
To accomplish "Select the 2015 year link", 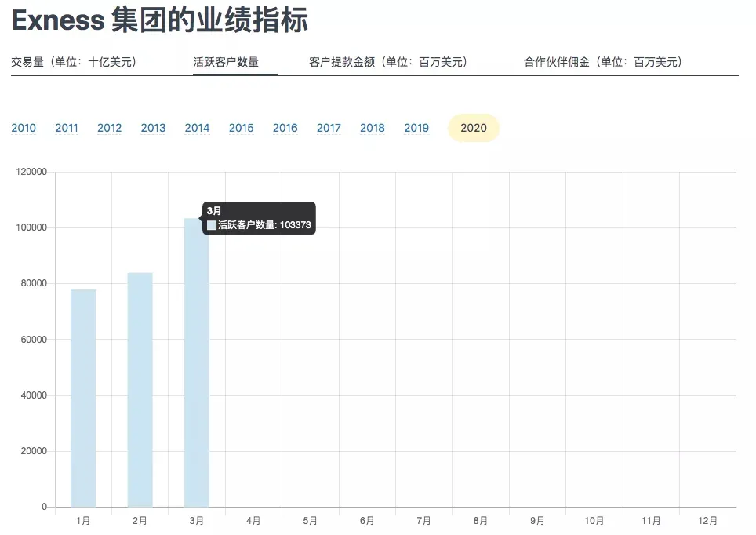I will coord(241,128).
